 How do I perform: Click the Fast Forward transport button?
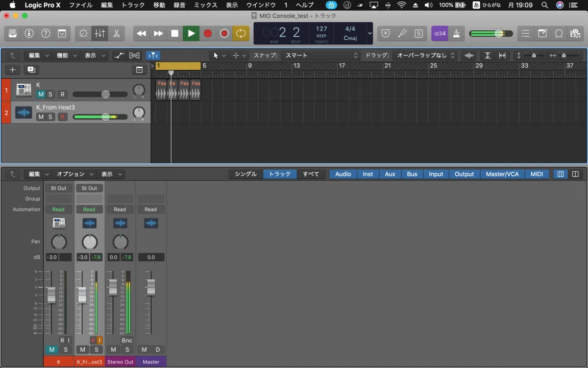(158, 33)
